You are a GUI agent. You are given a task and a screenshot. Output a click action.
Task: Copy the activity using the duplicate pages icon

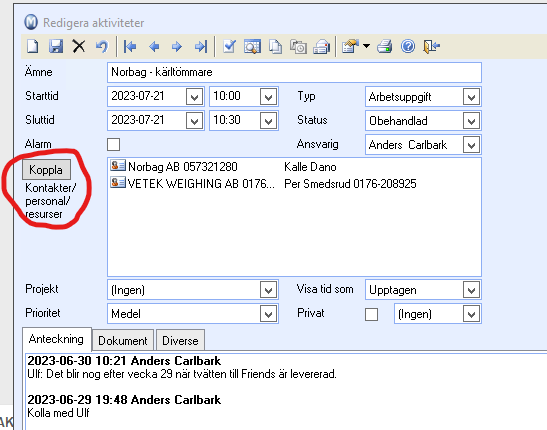point(275,46)
